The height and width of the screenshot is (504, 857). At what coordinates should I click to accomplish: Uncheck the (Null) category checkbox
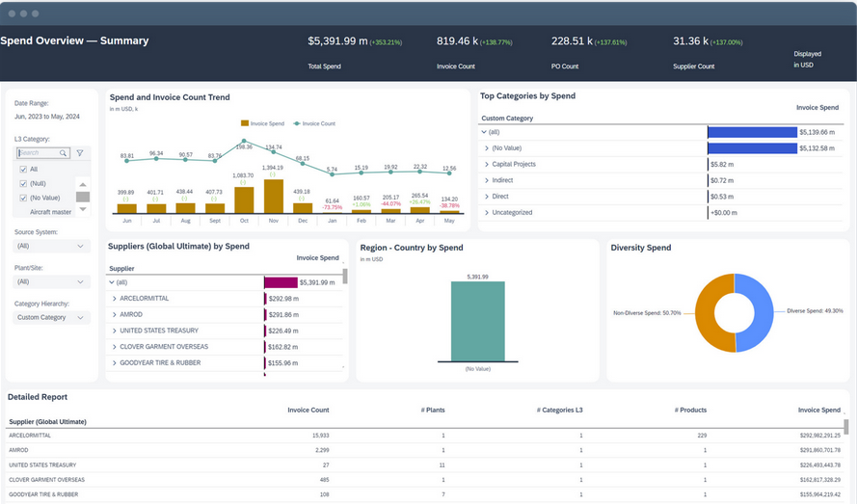tap(23, 183)
